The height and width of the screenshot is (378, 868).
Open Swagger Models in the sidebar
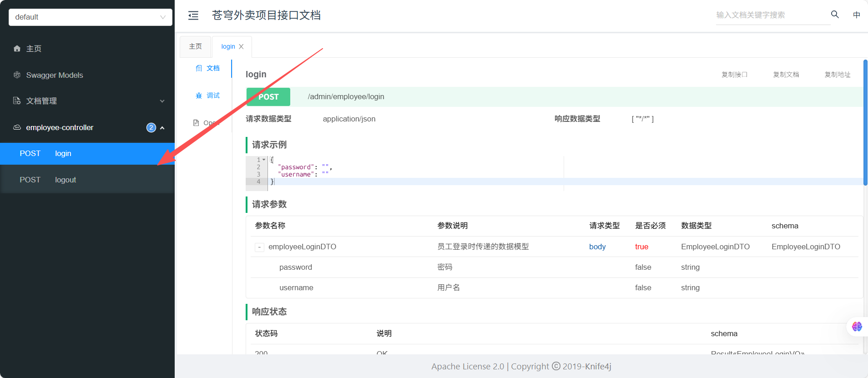tap(55, 75)
